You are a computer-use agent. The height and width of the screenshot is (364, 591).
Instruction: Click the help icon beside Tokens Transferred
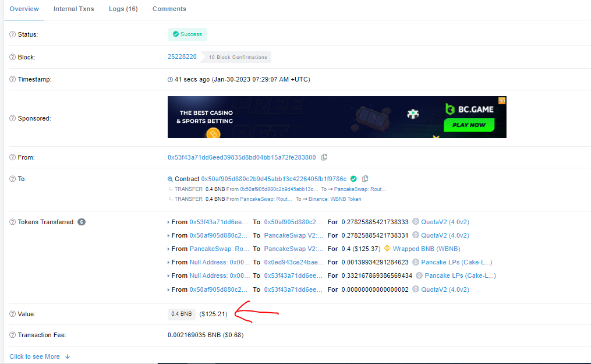click(12, 222)
